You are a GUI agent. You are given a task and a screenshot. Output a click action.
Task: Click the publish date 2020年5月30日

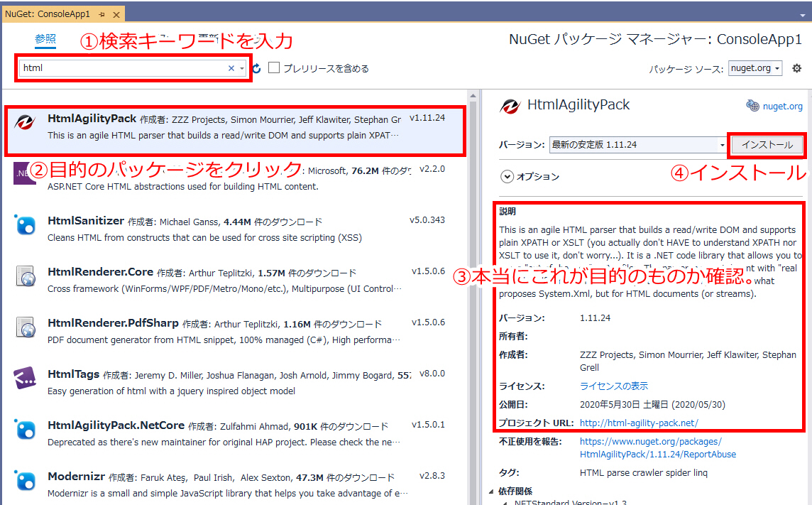click(652, 405)
